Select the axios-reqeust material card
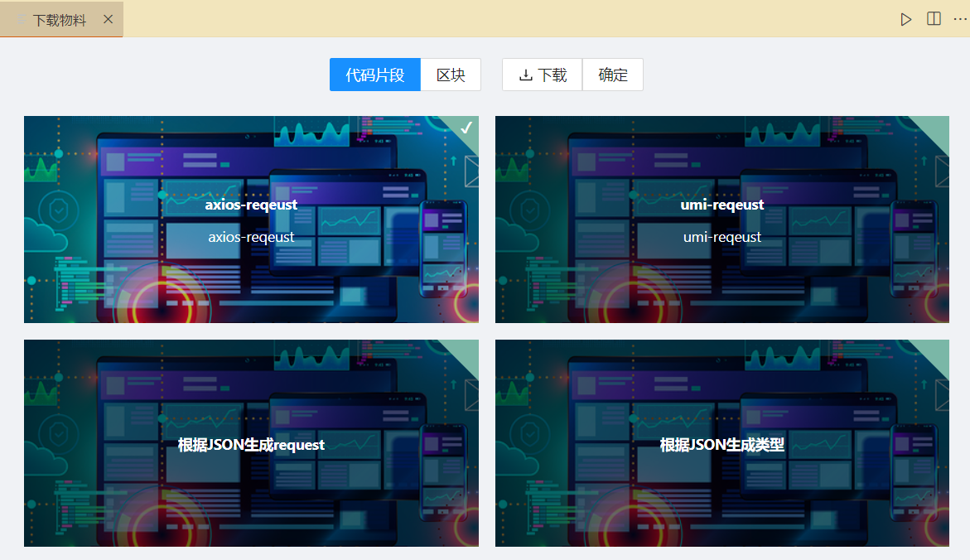970x560 pixels. click(251, 219)
